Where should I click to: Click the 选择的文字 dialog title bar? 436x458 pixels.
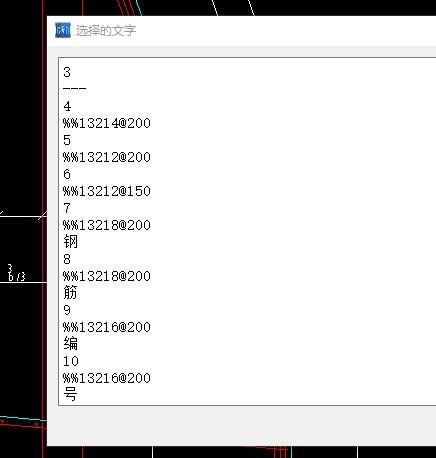pos(241,31)
